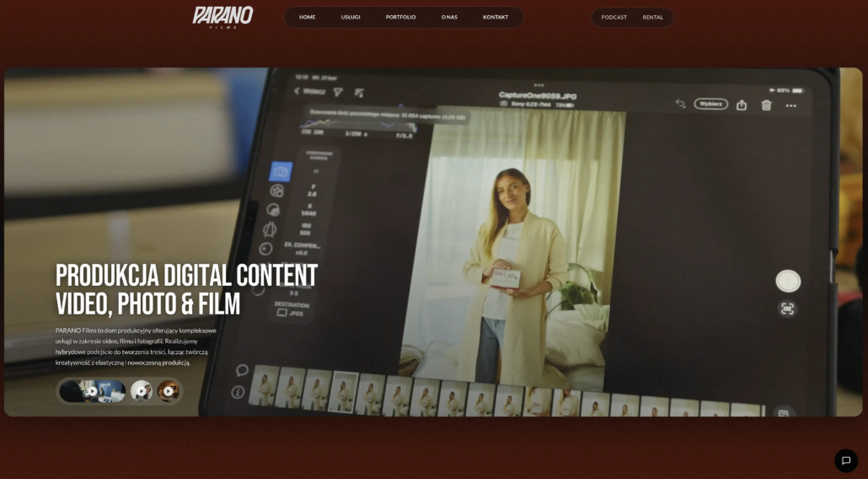This screenshot has height=479, width=868.
Task: Play the wide office video thumbnail with blue wall
Action: click(x=93, y=391)
